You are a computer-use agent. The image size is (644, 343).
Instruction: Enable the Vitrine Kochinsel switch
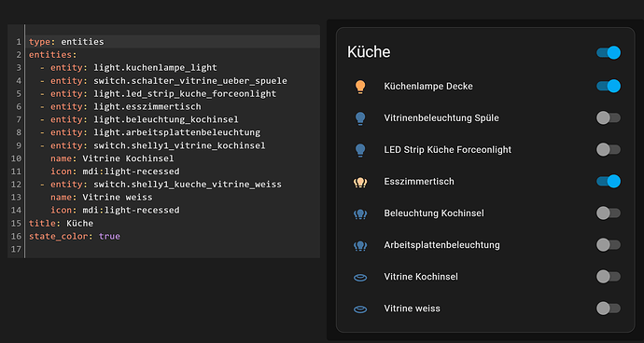click(x=609, y=277)
